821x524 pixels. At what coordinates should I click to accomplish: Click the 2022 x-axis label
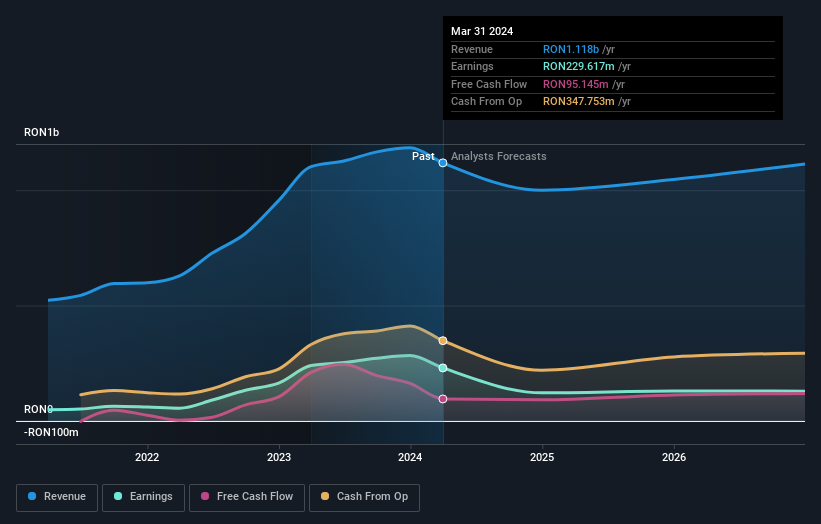pyautogui.click(x=147, y=457)
